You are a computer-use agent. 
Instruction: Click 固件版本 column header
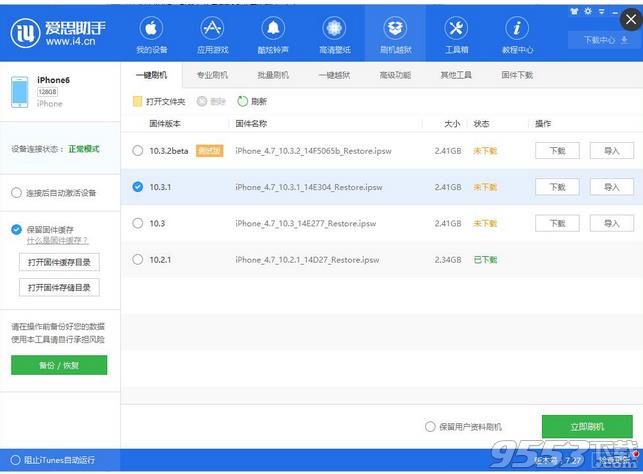click(165, 123)
